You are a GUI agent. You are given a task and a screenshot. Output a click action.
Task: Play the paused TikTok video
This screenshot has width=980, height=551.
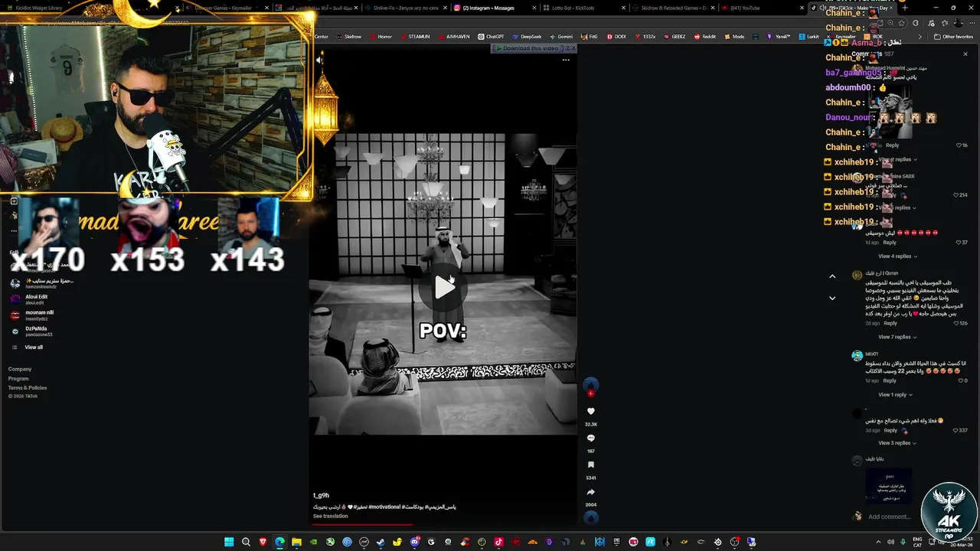point(444,287)
